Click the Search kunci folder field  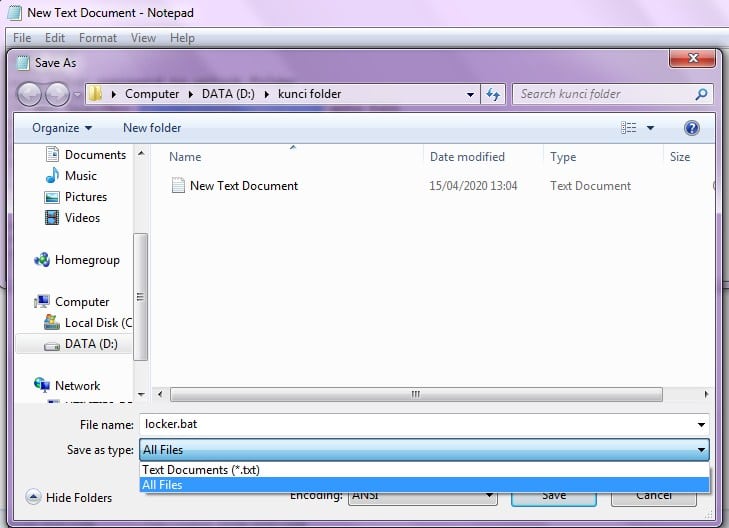(612, 94)
